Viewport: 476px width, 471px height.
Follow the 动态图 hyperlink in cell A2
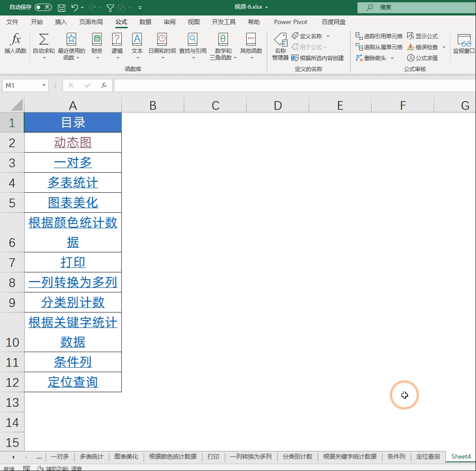73,143
